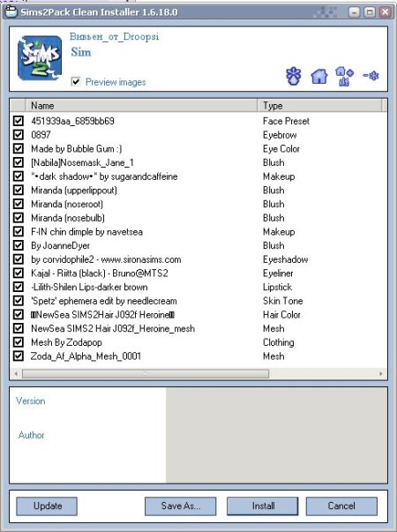Click the Update button
The width and height of the screenshot is (397, 532).
coord(47,506)
